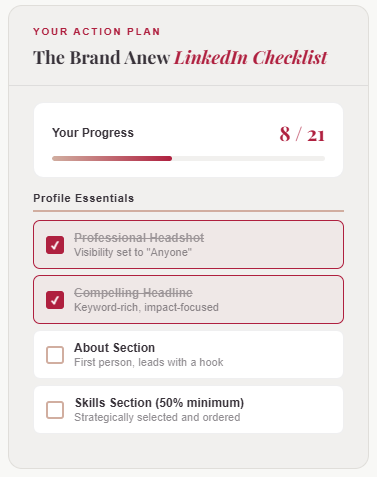Click the YOUR ACTION PLAN label
The image size is (377, 477).
click(97, 31)
